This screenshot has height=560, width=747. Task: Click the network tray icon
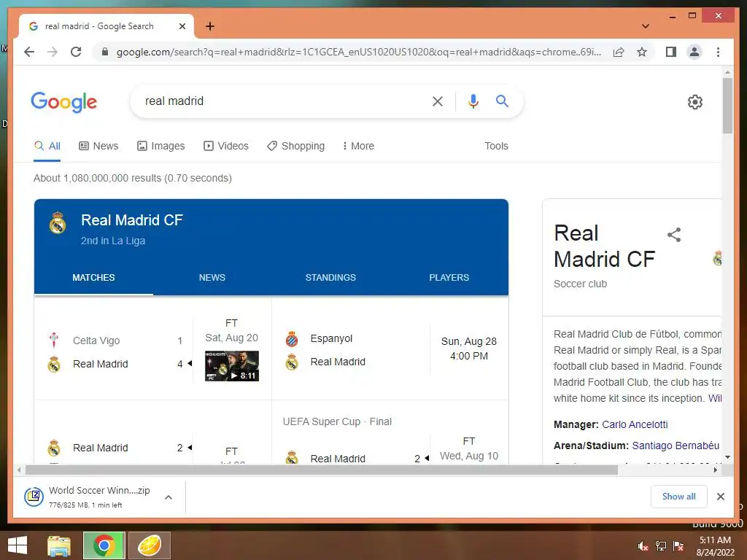point(661,546)
